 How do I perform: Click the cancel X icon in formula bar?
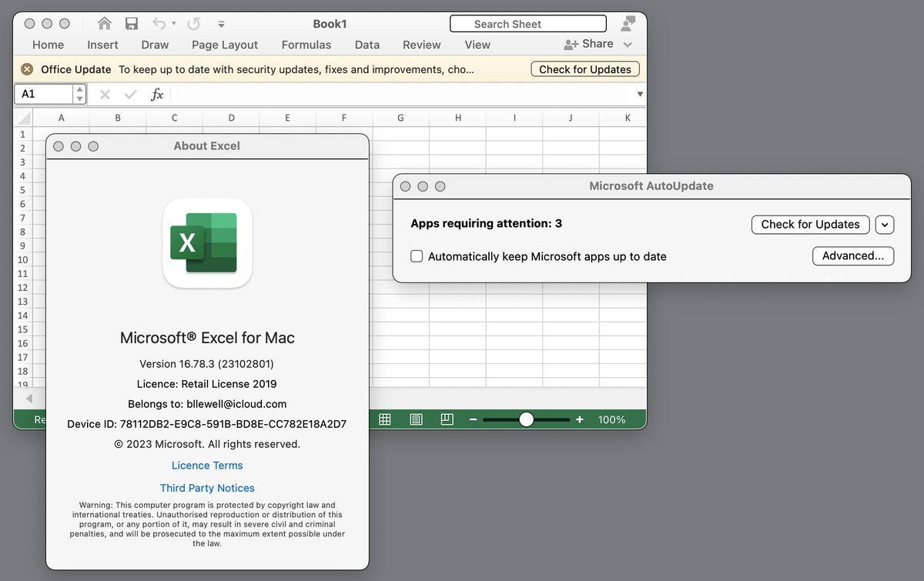pyautogui.click(x=105, y=94)
